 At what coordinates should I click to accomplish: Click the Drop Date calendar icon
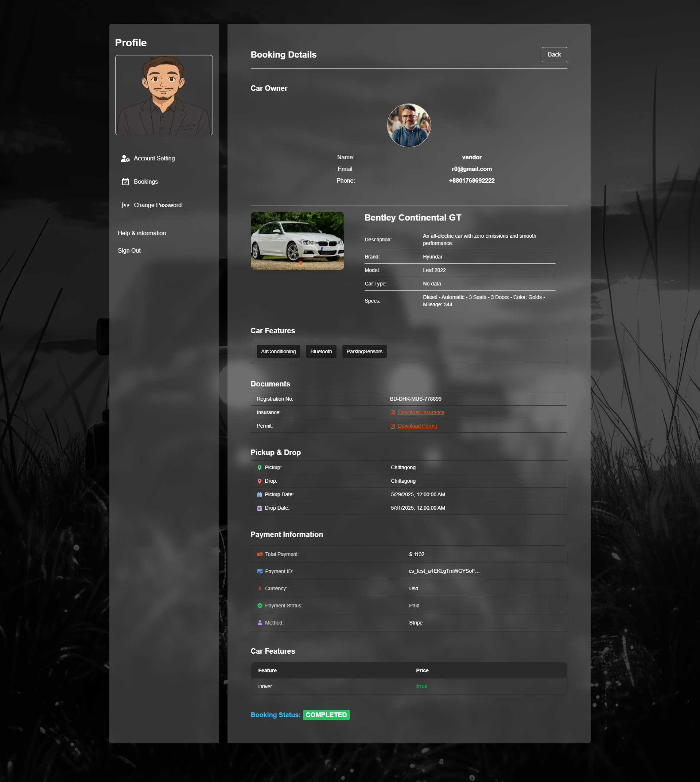[x=260, y=508]
